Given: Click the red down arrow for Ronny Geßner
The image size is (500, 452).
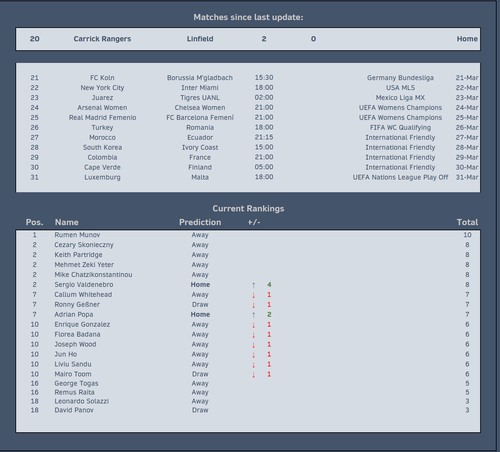Looking at the screenshot, I should (x=254, y=305).
